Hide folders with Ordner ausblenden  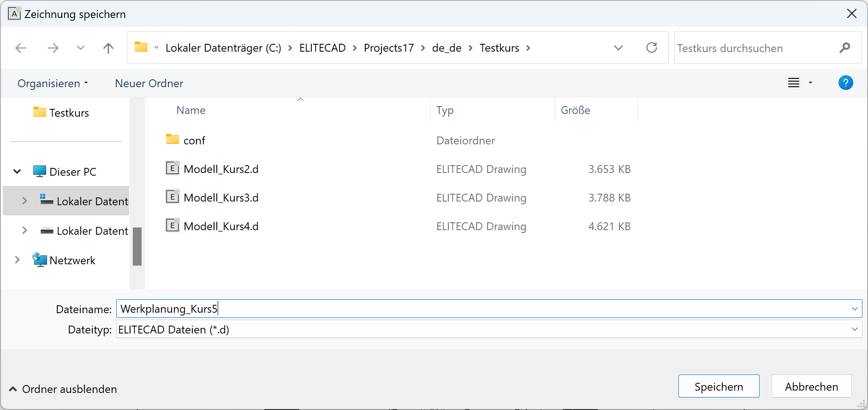pos(63,389)
